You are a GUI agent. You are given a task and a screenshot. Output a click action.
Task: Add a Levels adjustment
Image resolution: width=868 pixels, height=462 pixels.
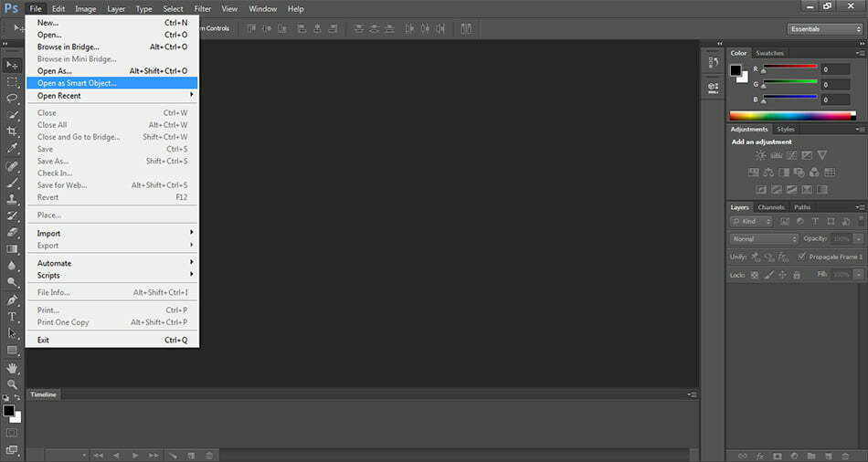777,155
